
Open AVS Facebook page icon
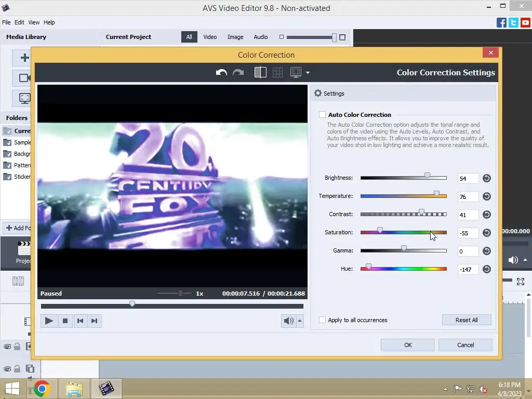click(501, 23)
